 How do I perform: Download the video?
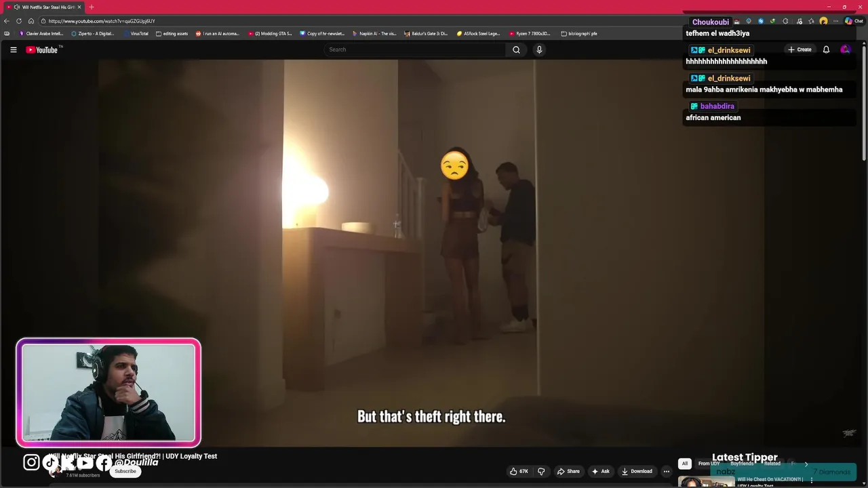pyautogui.click(x=637, y=471)
